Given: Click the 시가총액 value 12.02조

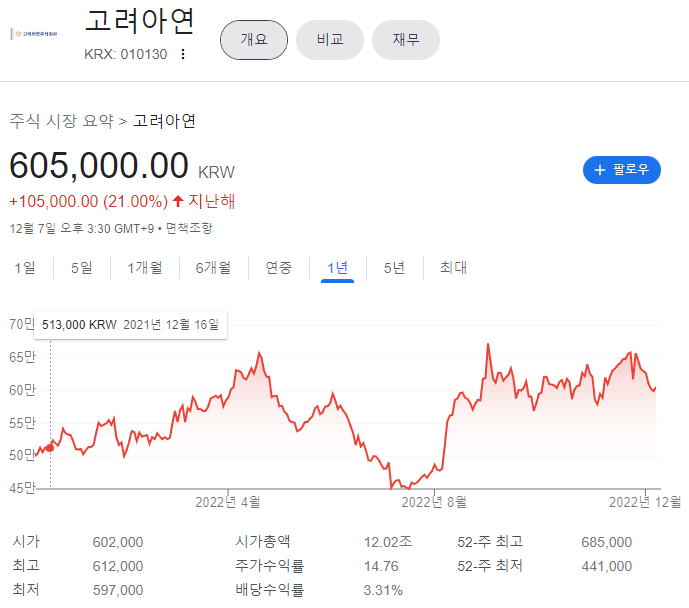Looking at the screenshot, I should [x=388, y=542].
